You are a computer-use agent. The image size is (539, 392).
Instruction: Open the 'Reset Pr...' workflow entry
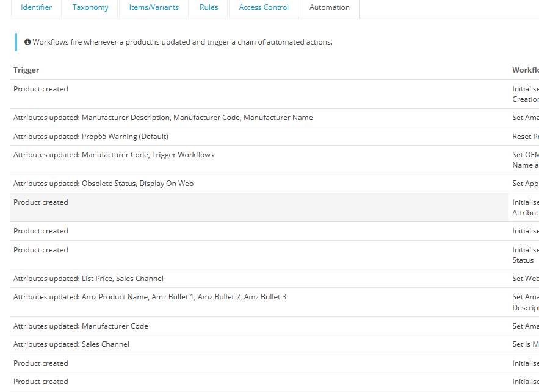[525, 137]
